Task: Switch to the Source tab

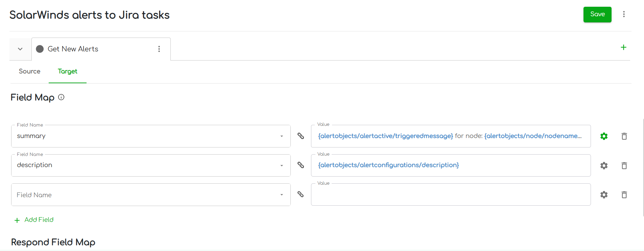Action: pos(30,71)
